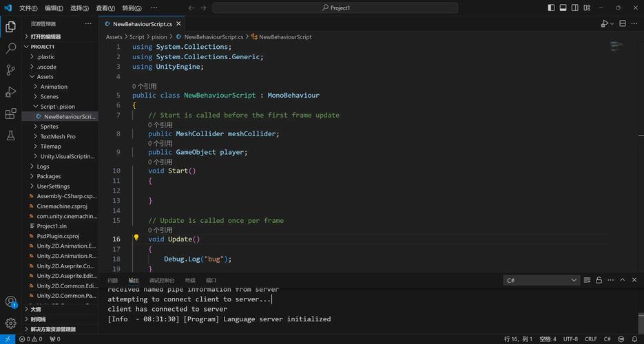Click ports forwarded indicator in status bar
The image size is (644, 344).
tap(55, 339)
